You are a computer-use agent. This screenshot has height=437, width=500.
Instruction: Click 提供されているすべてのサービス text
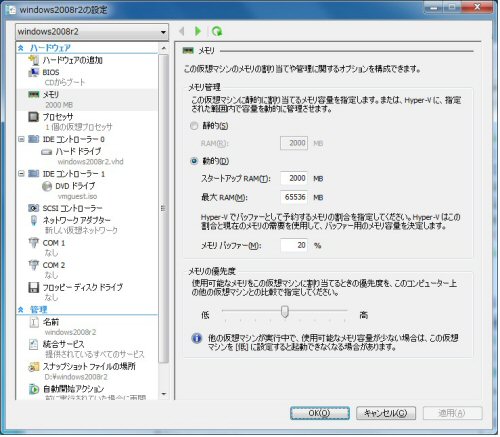pyautogui.click(x=95, y=354)
